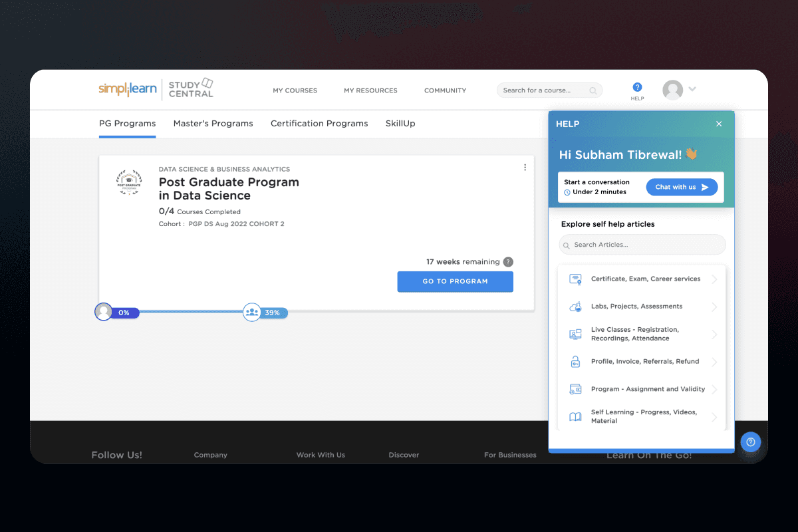Screen dimensions: 798x532
Task: Click the Live Classes monitor icon
Action: point(575,334)
